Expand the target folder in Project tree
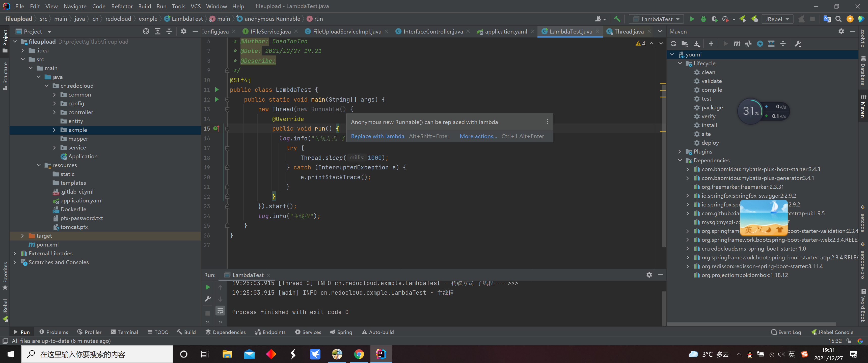This screenshot has width=868, height=363. (22, 236)
